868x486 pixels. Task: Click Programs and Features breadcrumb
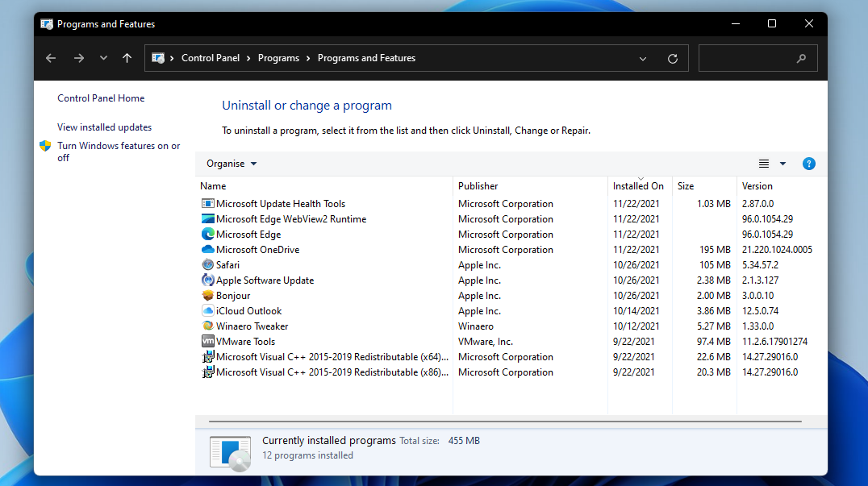(x=366, y=58)
